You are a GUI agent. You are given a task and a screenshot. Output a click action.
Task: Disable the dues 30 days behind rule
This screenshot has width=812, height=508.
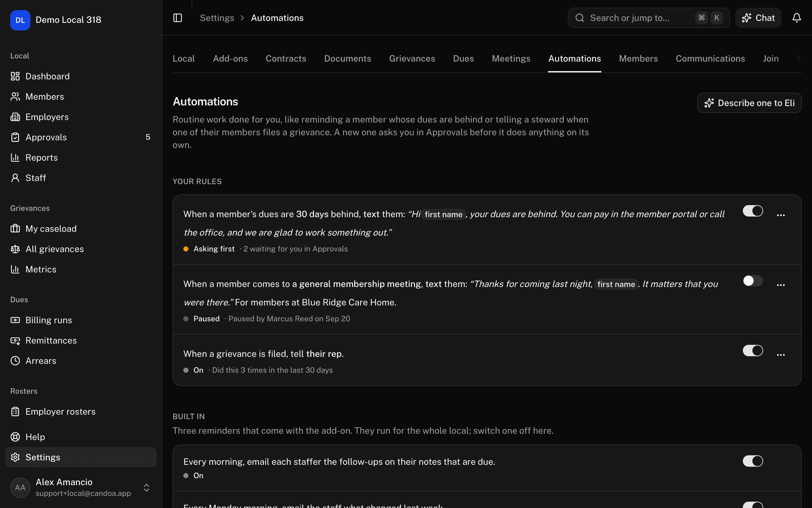[753, 211]
